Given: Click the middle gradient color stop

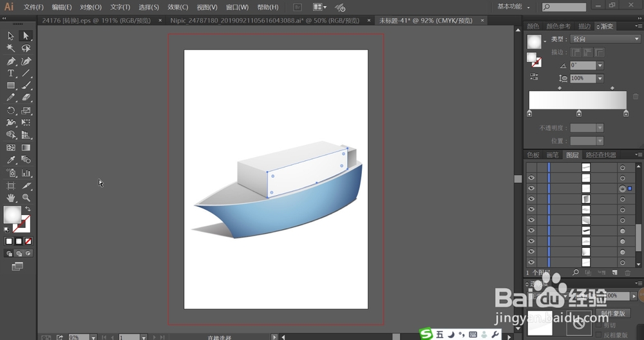Looking at the screenshot, I should (x=579, y=113).
